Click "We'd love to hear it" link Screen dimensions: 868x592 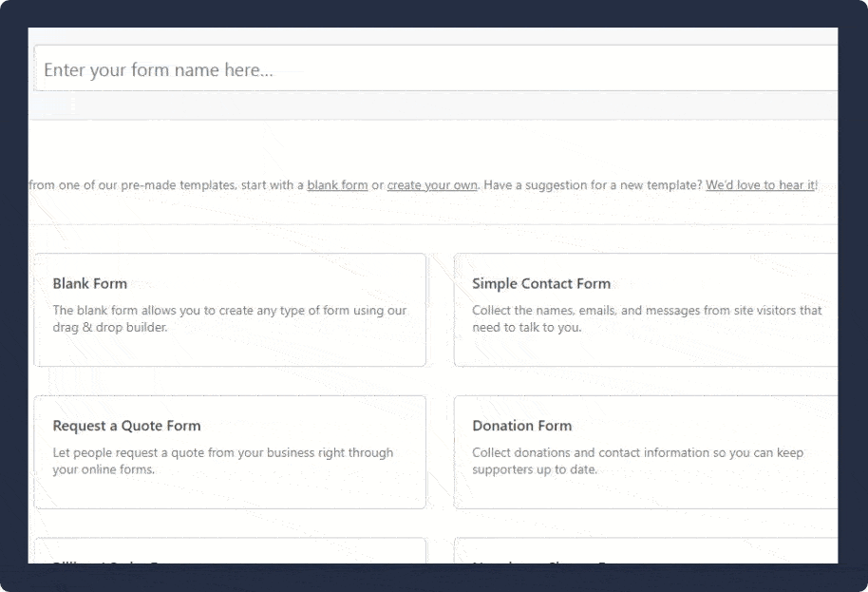[x=760, y=185]
